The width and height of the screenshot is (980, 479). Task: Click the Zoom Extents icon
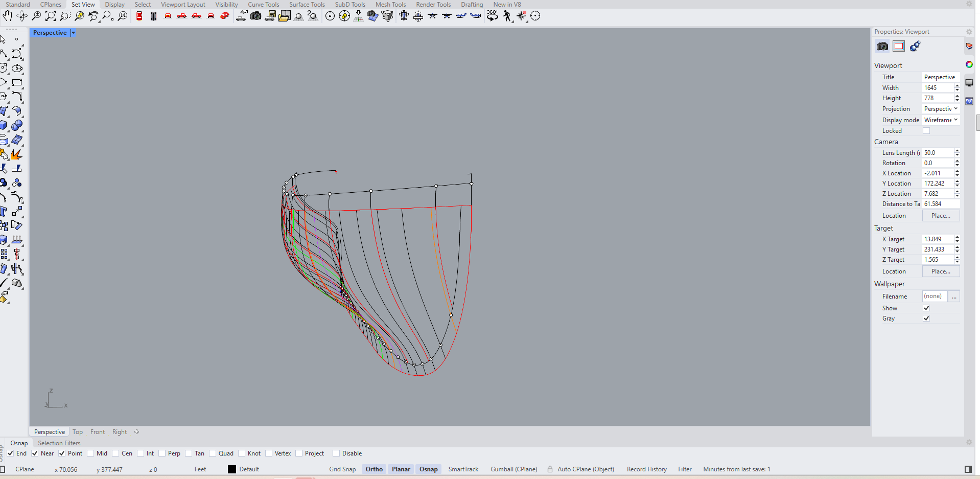pos(51,16)
